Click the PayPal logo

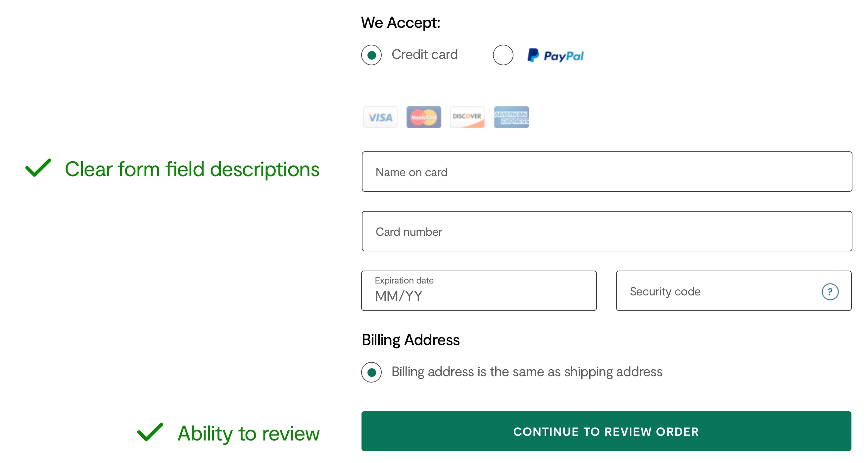555,55
